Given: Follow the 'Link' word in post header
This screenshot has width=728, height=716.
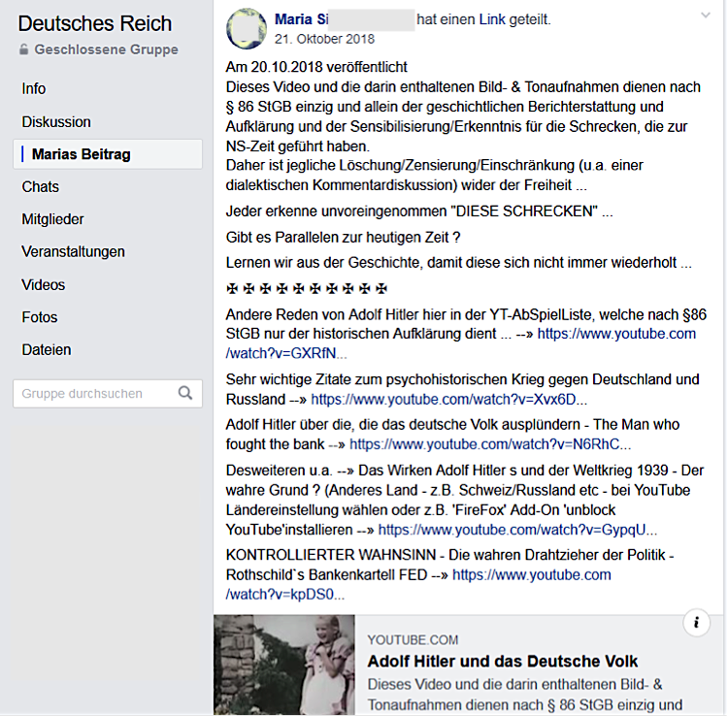Looking at the screenshot, I should click(492, 19).
